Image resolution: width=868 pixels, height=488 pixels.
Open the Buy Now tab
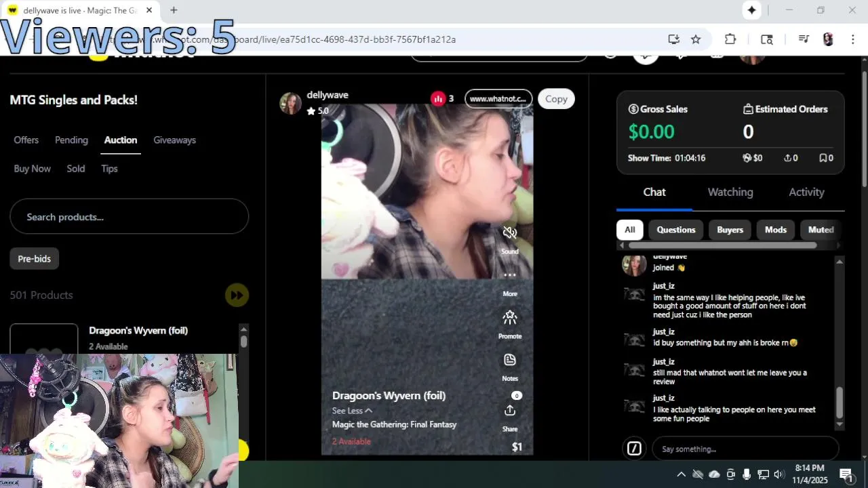coord(33,168)
